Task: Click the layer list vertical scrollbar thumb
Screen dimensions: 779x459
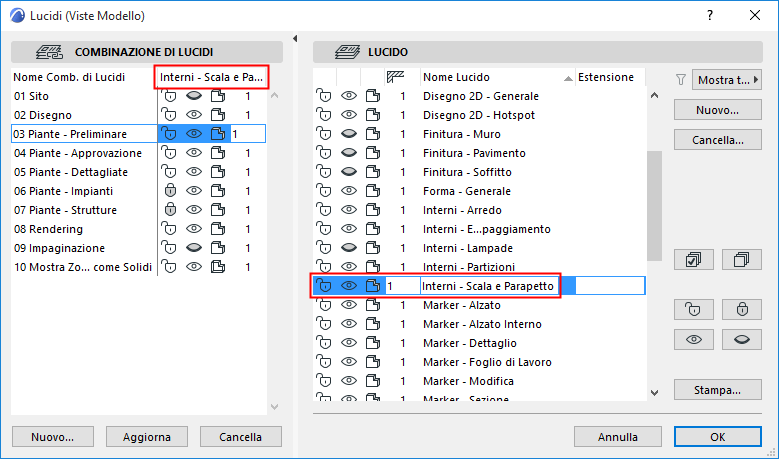Action: click(x=655, y=205)
